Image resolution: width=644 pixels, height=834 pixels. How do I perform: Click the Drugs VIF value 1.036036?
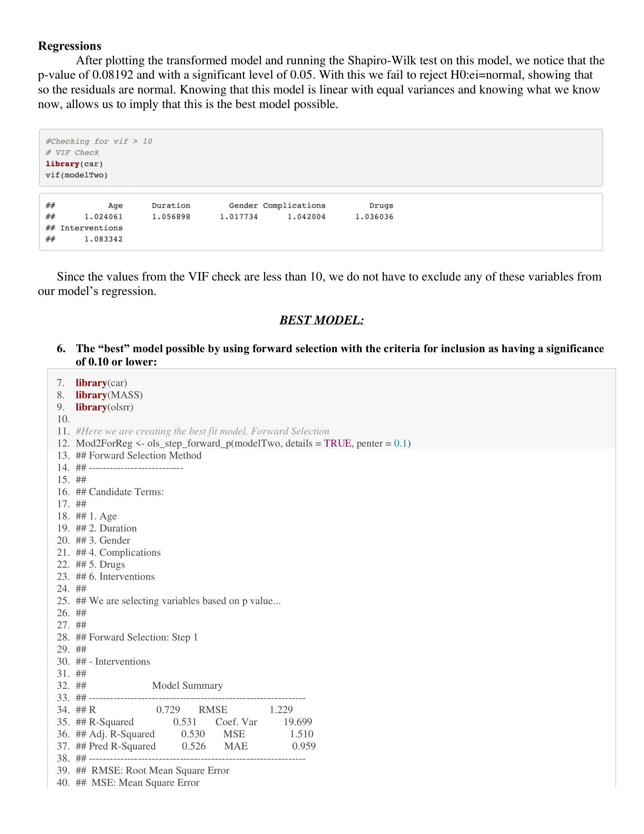(x=374, y=216)
